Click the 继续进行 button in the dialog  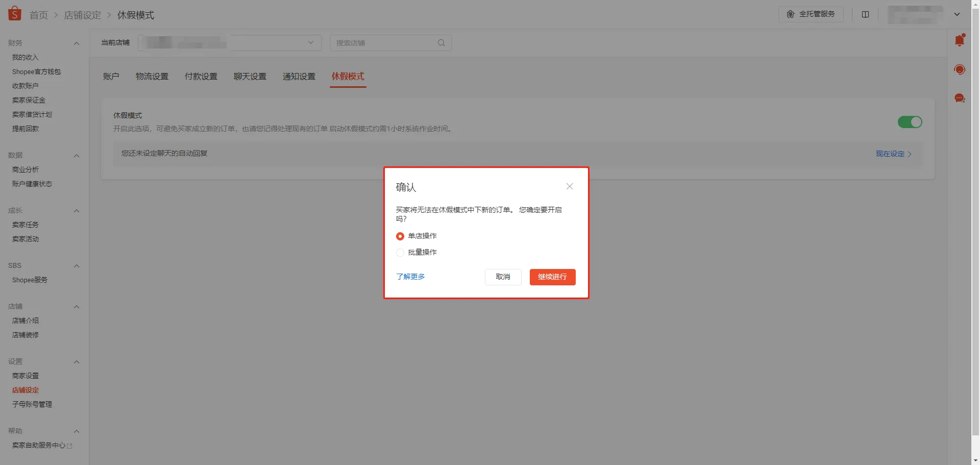(552, 277)
